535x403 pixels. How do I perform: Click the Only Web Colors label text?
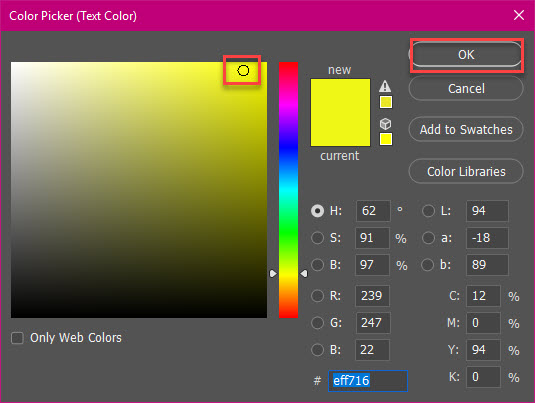[x=76, y=338]
